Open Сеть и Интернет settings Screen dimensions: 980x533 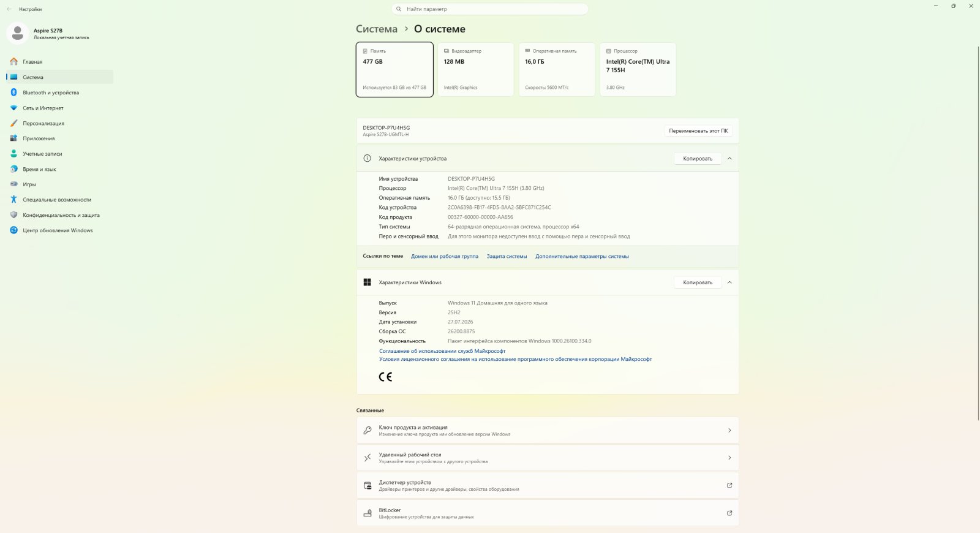click(x=60, y=108)
